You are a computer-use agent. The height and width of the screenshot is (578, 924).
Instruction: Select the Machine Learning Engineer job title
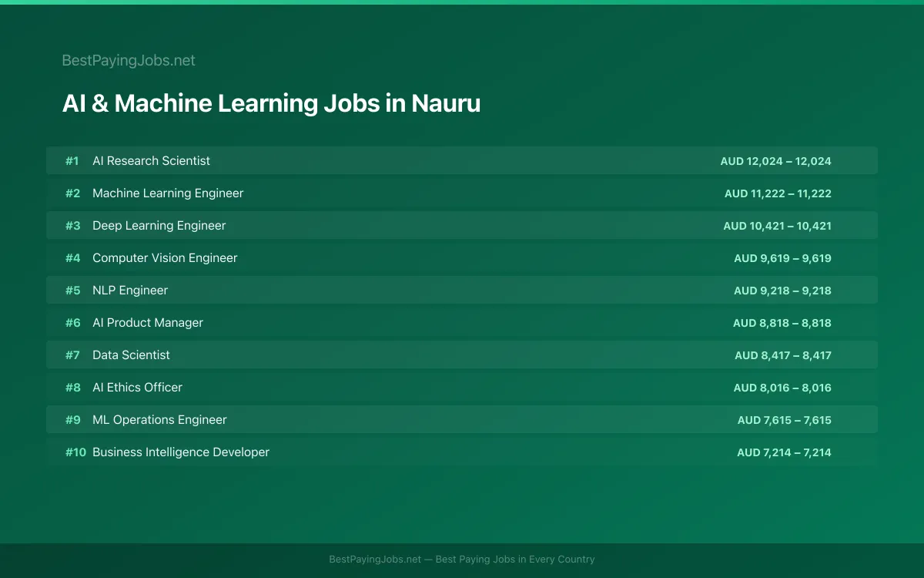[x=168, y=193]
